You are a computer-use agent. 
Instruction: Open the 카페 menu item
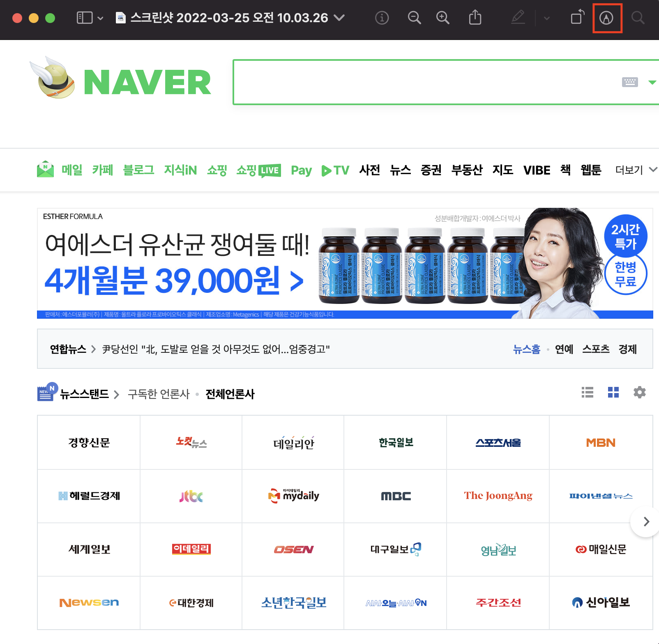[103, 170]
